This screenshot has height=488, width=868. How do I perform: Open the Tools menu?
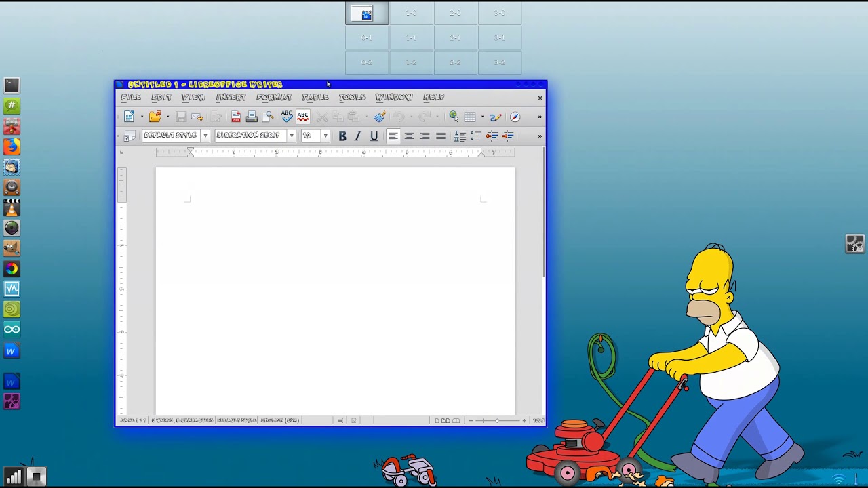point(352,98)
